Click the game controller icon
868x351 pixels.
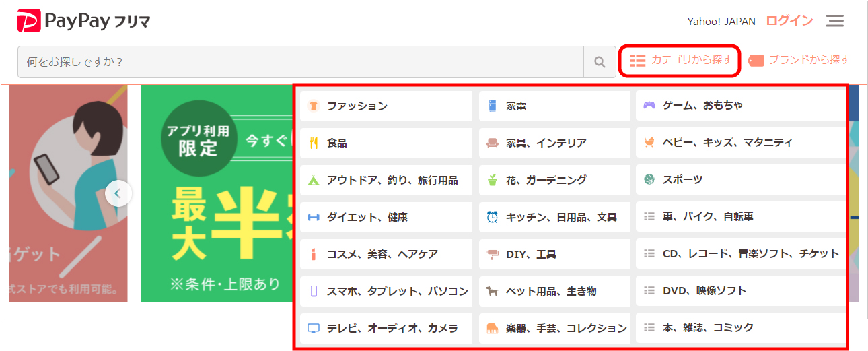649,106
